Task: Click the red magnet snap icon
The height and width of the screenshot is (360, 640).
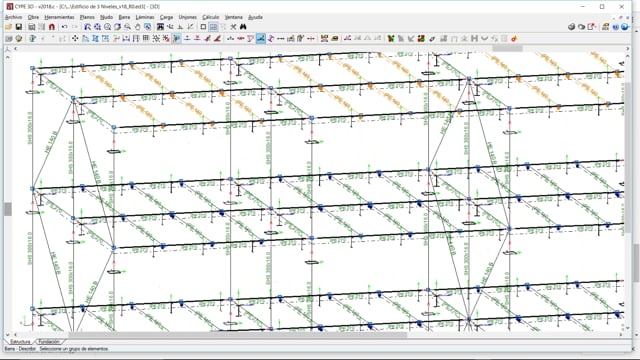Action: pyautogui.click(x=52, y=27)
